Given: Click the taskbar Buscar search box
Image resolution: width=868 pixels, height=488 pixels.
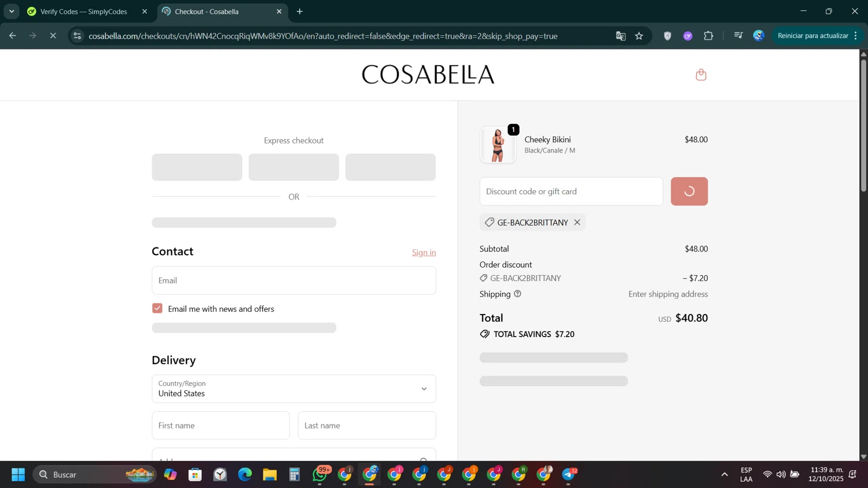Looking at the screenshot, I should [x=94, y=475].
